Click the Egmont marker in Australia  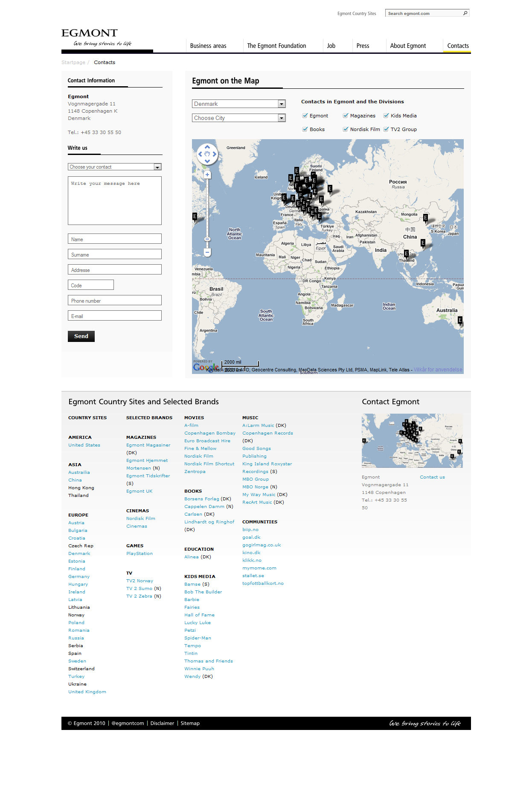pyautogui.click(x=460, y=321)
